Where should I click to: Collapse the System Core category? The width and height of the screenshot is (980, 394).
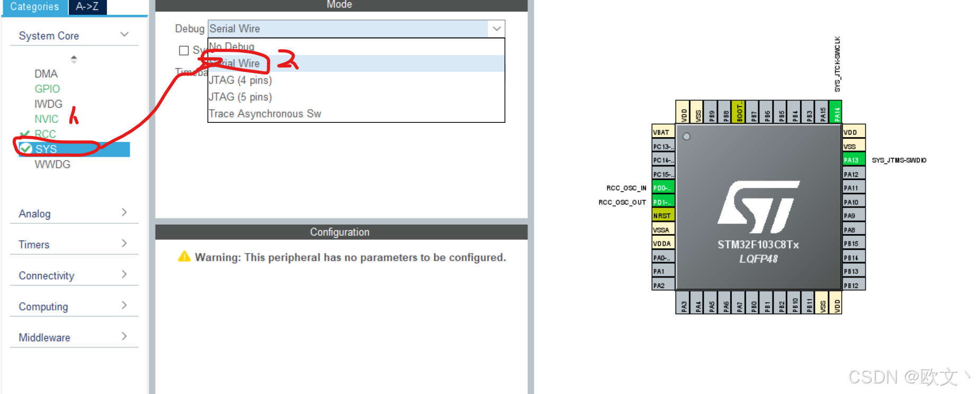[x=124, y=35]
